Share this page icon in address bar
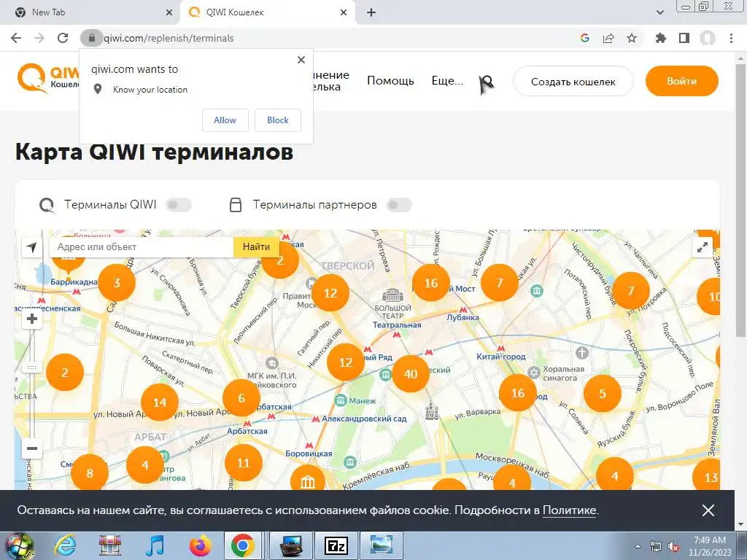The height and width of the screenshot is (560, 747). [x=608, y=38]
